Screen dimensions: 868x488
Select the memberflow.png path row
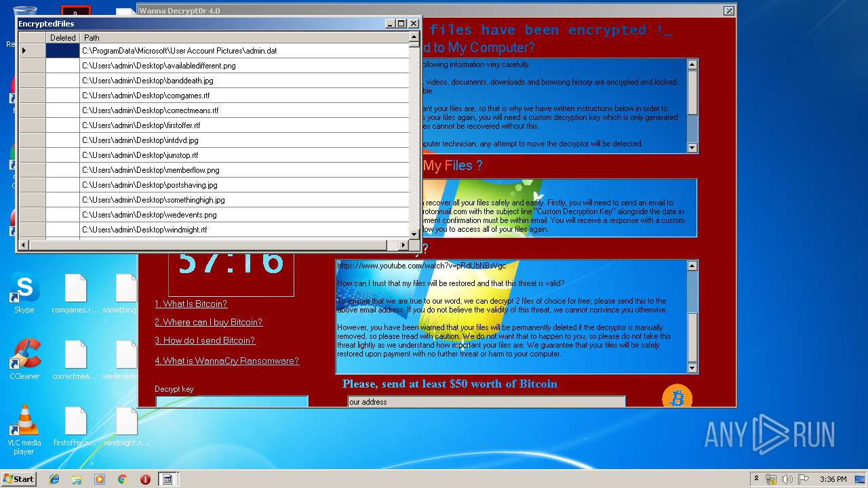click(244, 170)
